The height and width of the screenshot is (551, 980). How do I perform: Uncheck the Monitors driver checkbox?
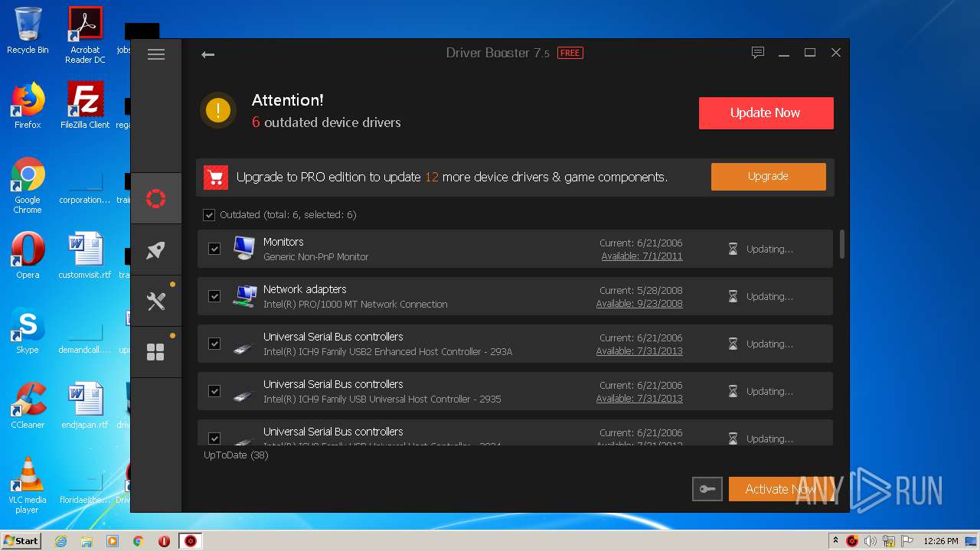214,249
